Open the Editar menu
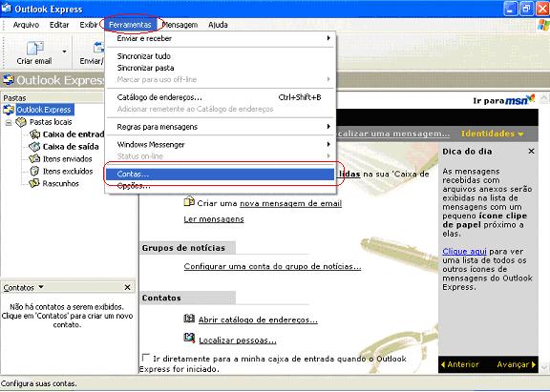This screenshot has width=550, height=392. click(59, 25)
